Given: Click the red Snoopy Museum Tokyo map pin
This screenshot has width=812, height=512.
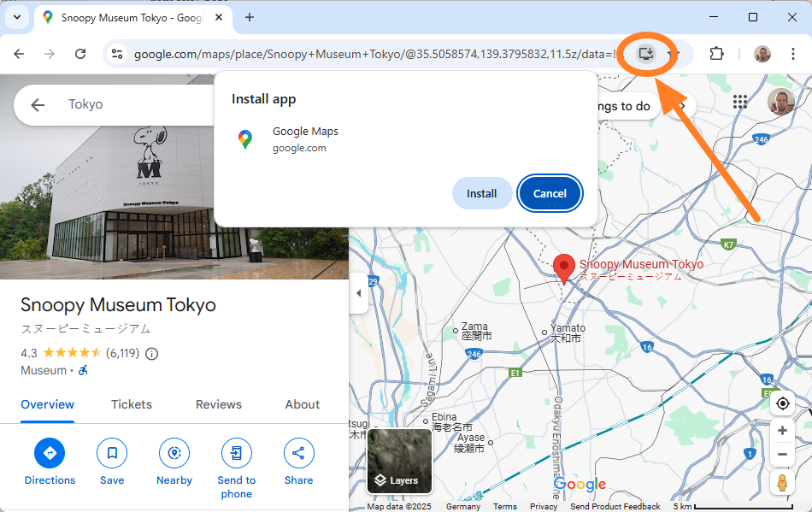Looking at the screenshot, I should click(x=564, y=268).
